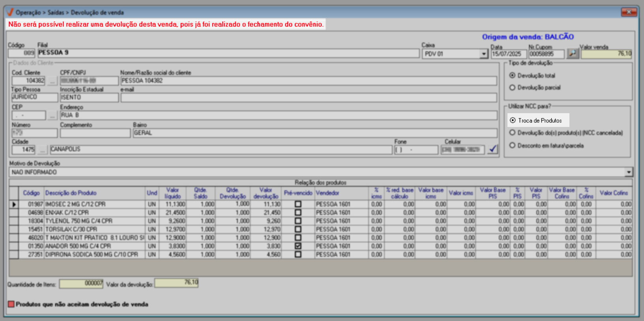The height and width of the screenshot is (321, 644).
Task: Click the row selector arrow for IMOSEC
Action: point(14,204)
